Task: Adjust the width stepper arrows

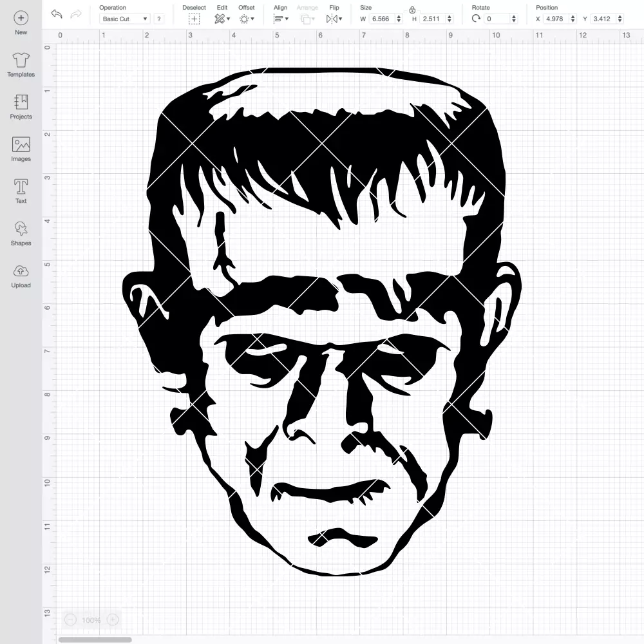Action: [x=399, y=19]
